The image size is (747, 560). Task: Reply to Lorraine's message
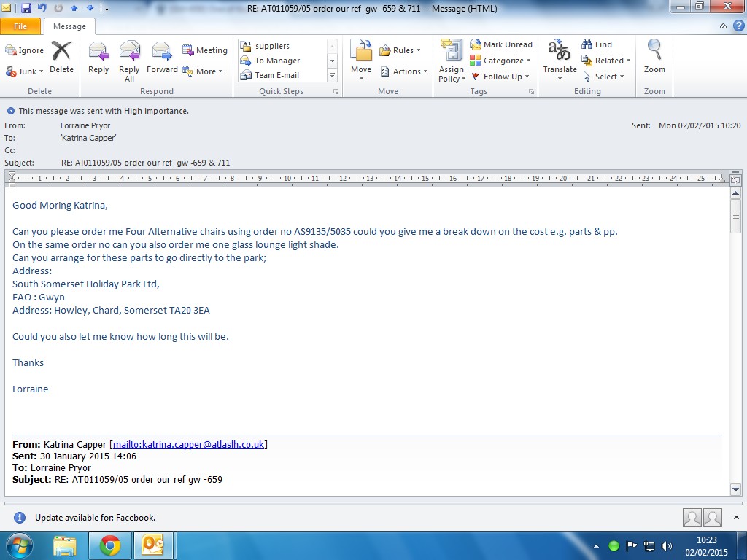click(x=98, y=58)
